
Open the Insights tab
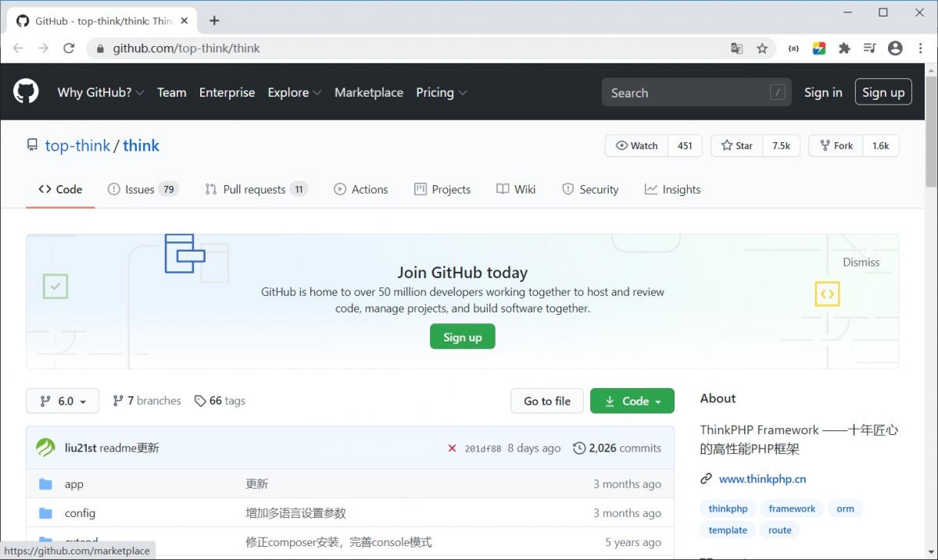coord(673,189)
